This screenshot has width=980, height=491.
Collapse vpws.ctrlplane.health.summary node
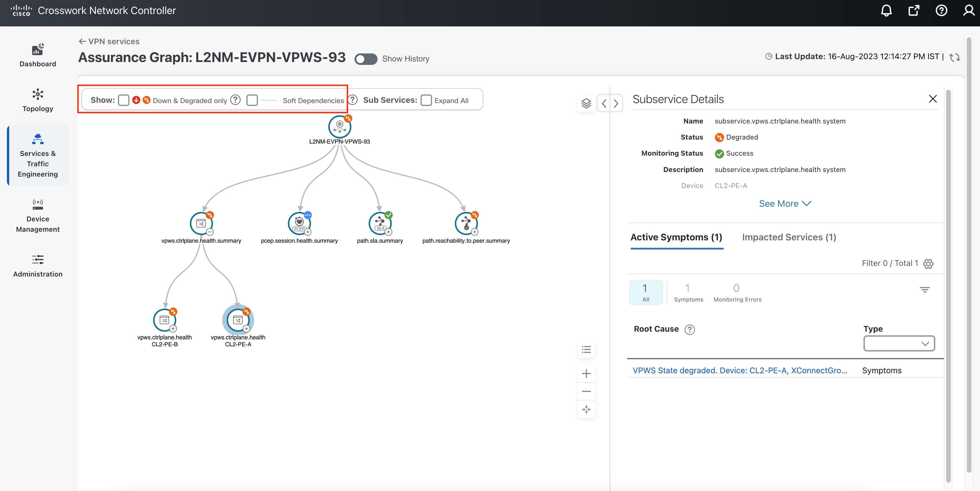coord(210,231)
